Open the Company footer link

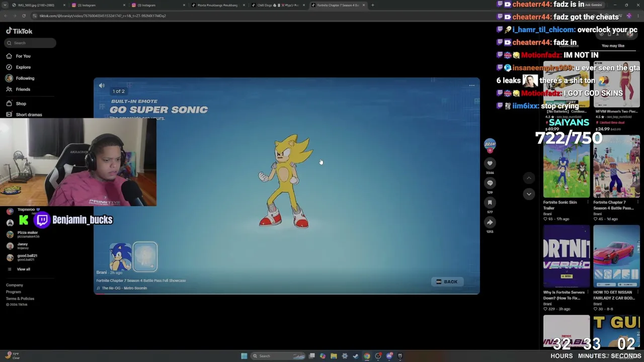(15, 285)
